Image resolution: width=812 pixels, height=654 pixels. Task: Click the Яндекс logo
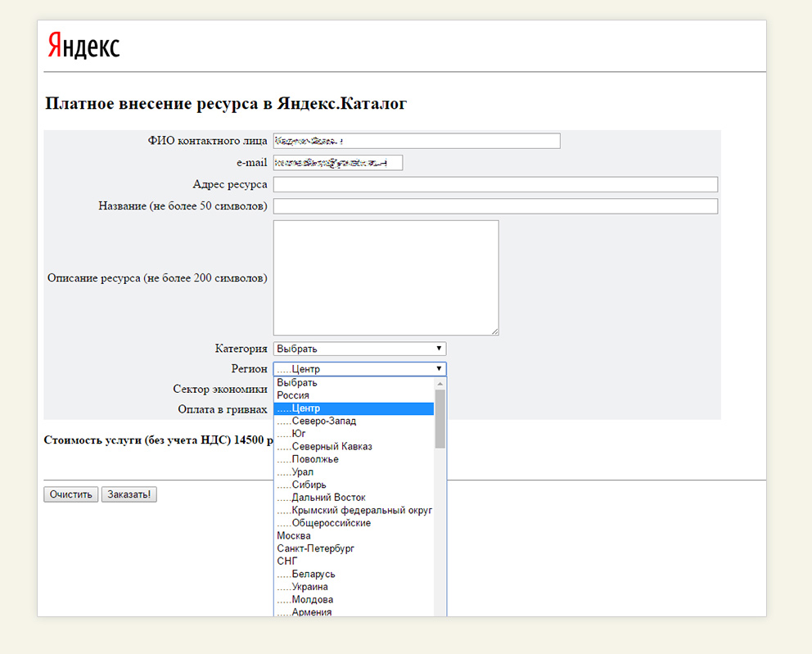[83, 45]
